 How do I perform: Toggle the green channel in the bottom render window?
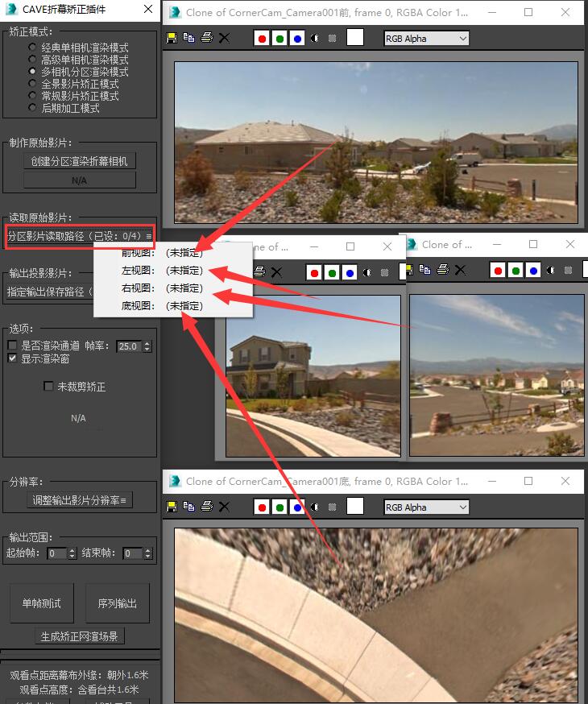click(x=280, y=507)
